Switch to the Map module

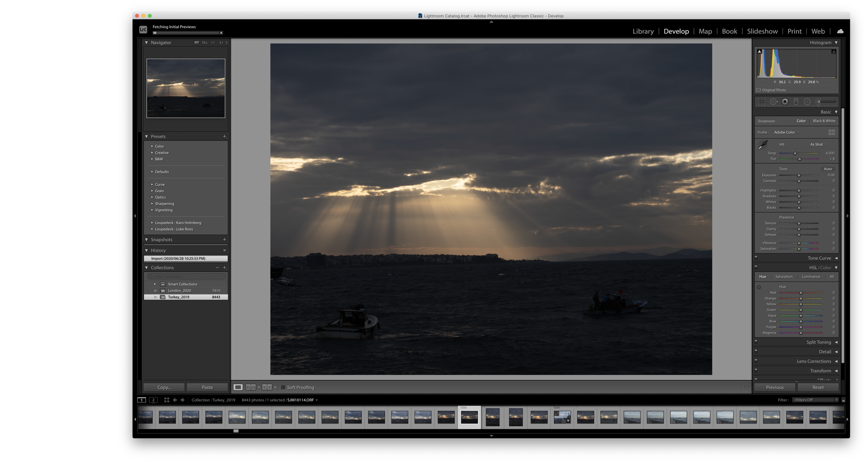click(705, 31)
